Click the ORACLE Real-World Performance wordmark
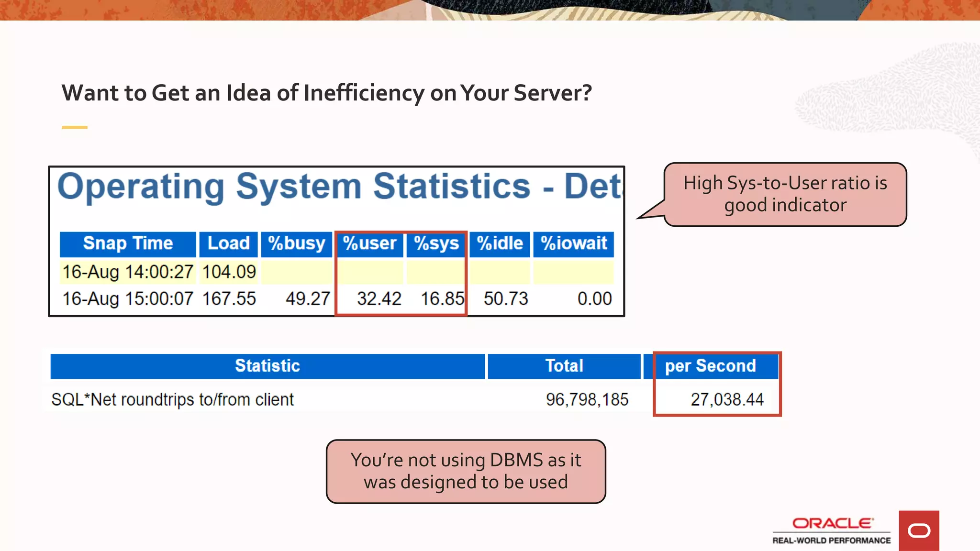980x551 pixels. point(832,530)
